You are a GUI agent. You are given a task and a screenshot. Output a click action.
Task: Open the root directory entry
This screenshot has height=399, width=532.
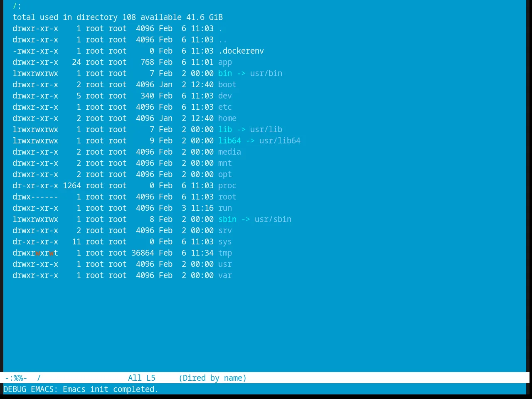227,197
